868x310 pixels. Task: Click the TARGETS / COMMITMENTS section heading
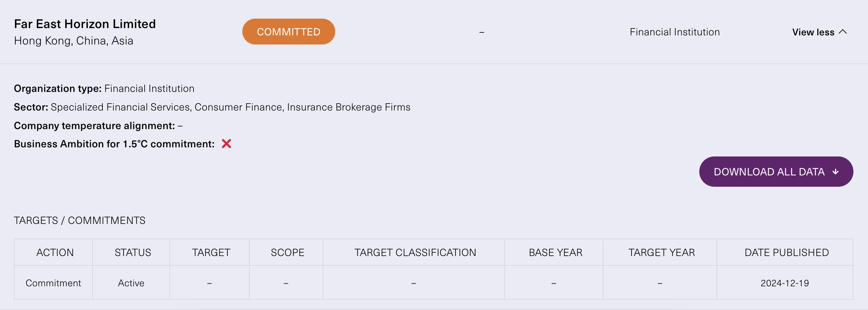79,220
